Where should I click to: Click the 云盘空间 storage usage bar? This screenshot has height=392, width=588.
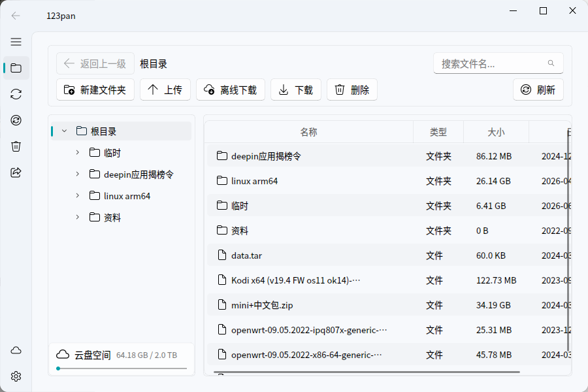tap(122, 368)
